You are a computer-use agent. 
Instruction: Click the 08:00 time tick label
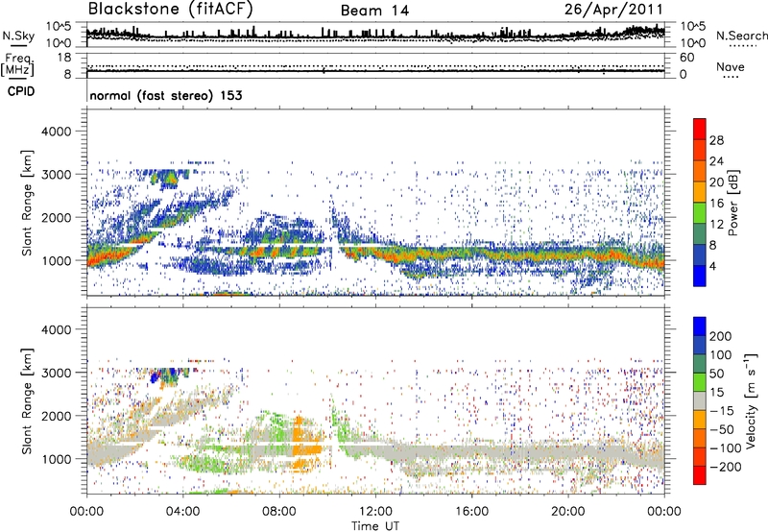pos(279,512)
